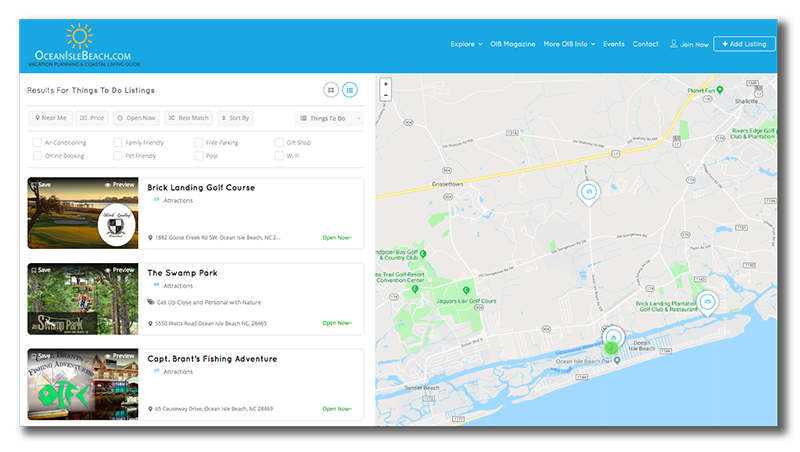Image resolution: width=800 pixels, height=452 pixels.
Task: Expand the Explore navigation menu
Action: (x=466, y=44)
